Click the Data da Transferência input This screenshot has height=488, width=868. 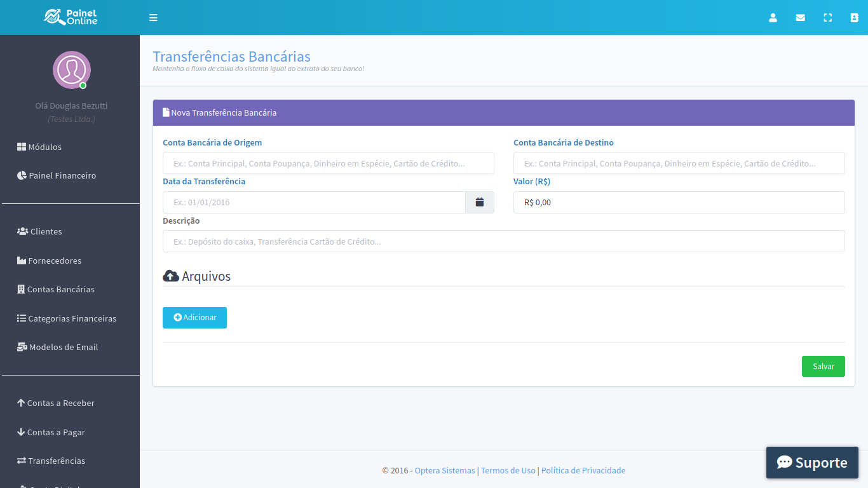(314, 203)
